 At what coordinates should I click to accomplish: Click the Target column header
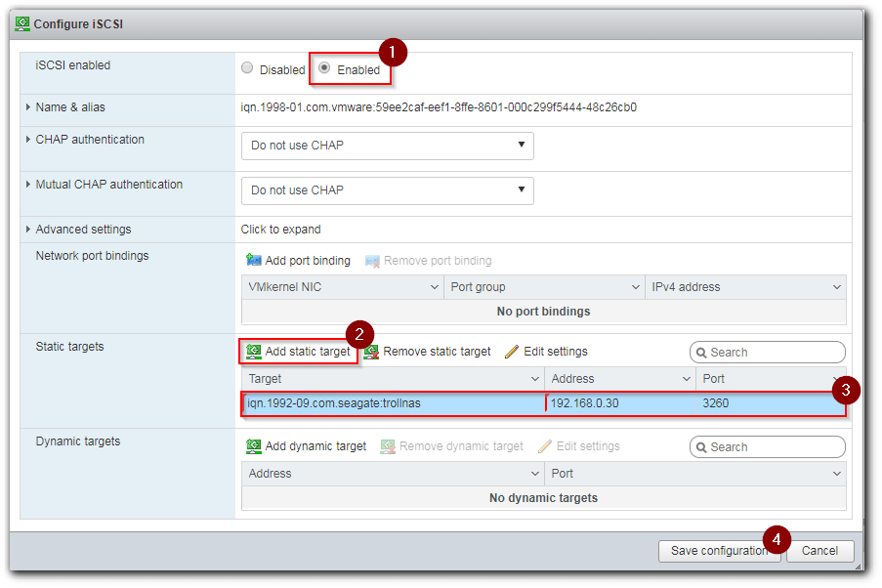point(393,379)
